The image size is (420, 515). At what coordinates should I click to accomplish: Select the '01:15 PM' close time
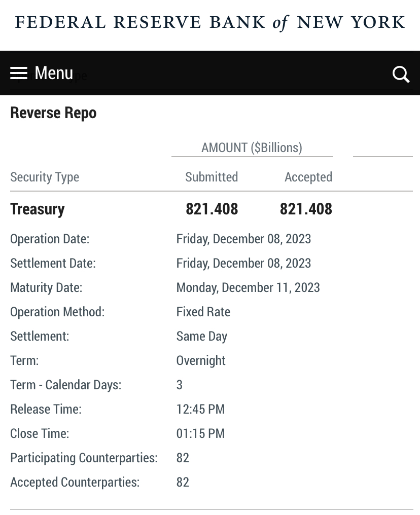click(x=200, y=433)
